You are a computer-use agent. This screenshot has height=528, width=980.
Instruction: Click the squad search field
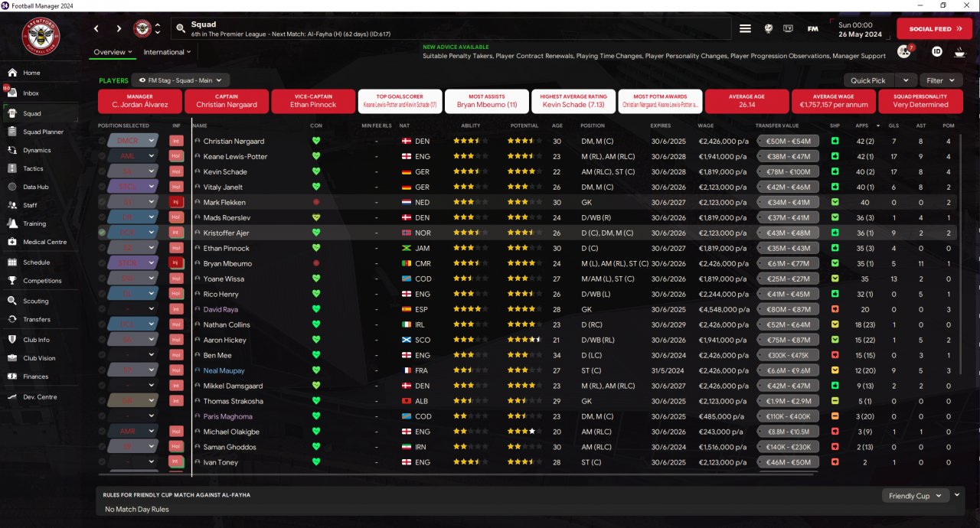click(452, 29)
